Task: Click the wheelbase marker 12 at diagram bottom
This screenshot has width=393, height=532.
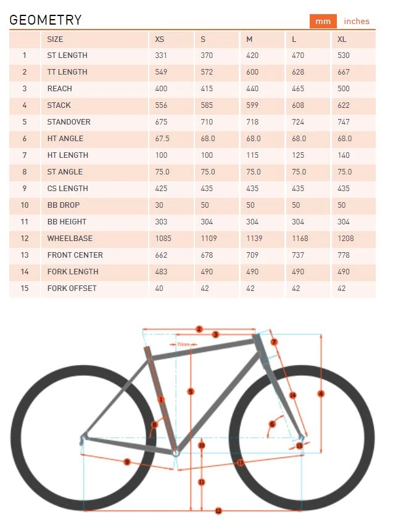Action: coord(218,510)
